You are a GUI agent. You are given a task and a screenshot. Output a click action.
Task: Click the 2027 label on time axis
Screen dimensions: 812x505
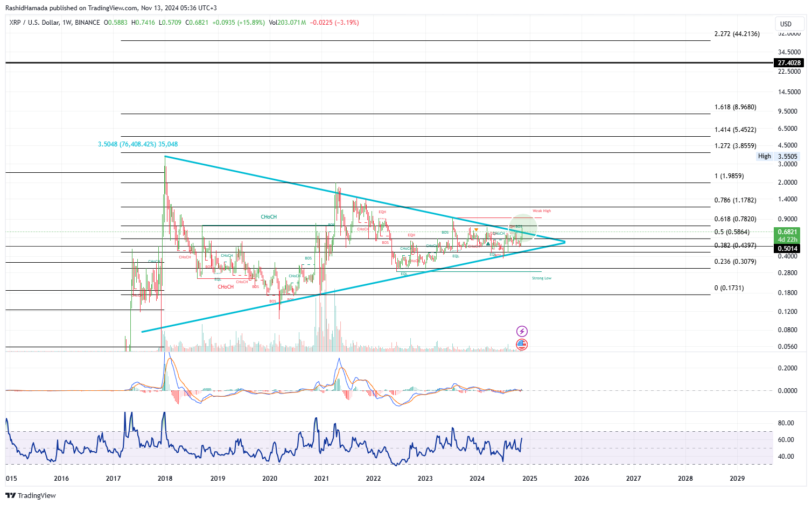tap(634, 479)
